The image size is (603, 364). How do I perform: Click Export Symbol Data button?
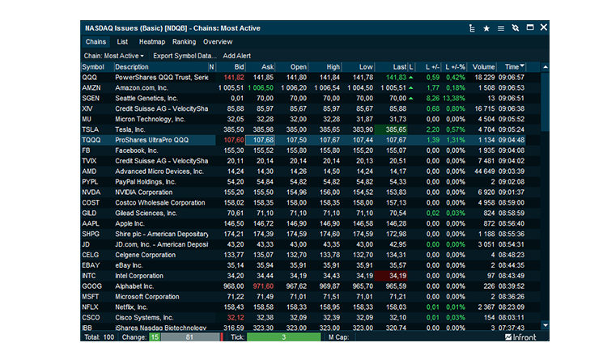[x=185, y=56]
